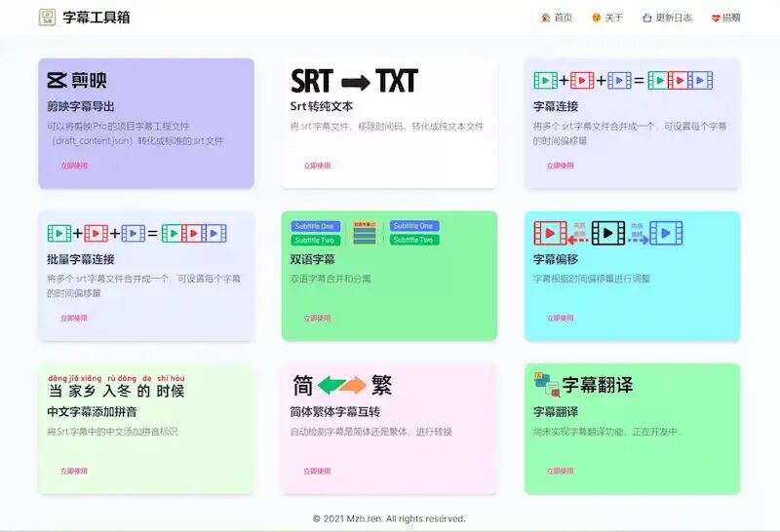The image size is (780, 532).
Task: Open the 首页 menu item
Action: 564,18
